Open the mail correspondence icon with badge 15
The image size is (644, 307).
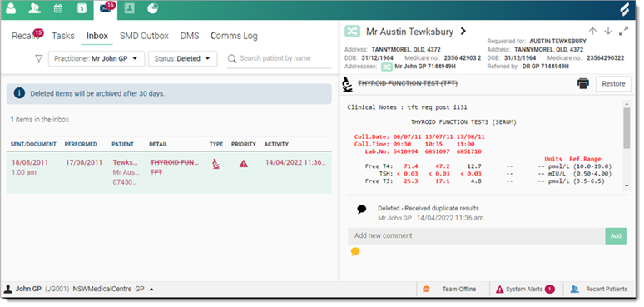[106, 8]
